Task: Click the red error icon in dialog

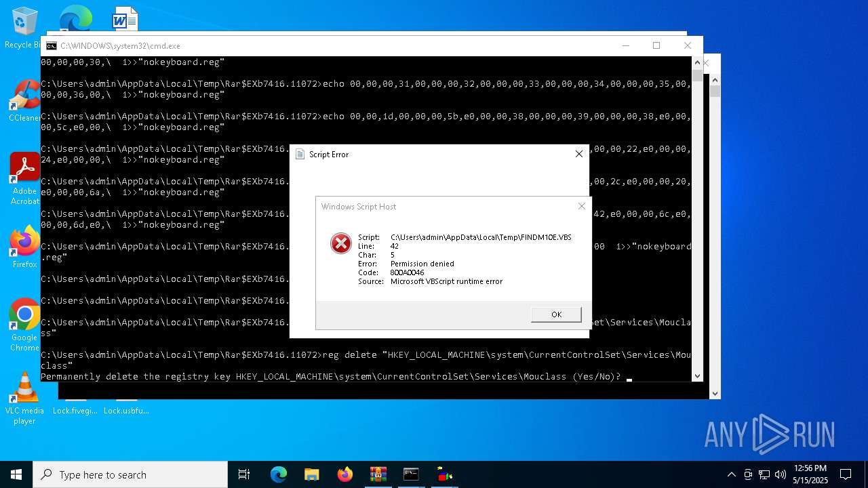Action: click(340, 243)
